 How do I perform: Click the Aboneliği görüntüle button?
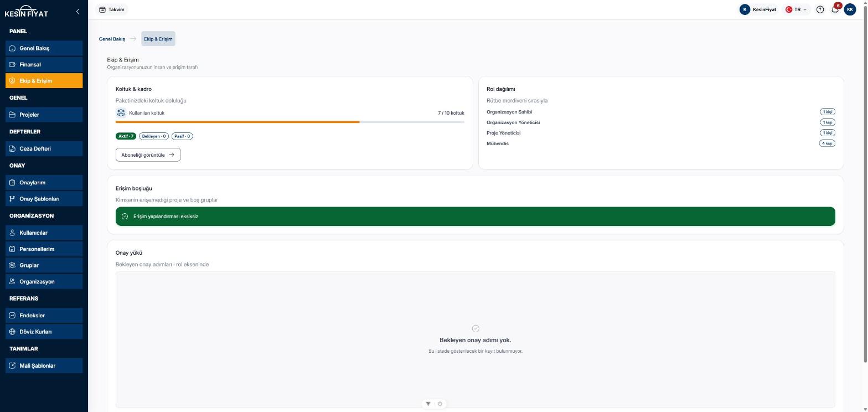tap(148, 155)
